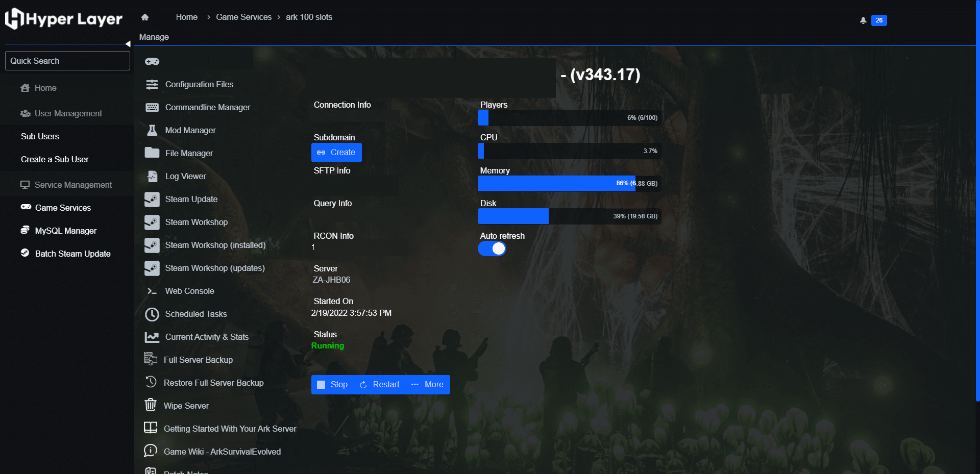Open the home icon in breadcrumb
The height and width of the screenshot is (474, 980).
pos(145,17)
